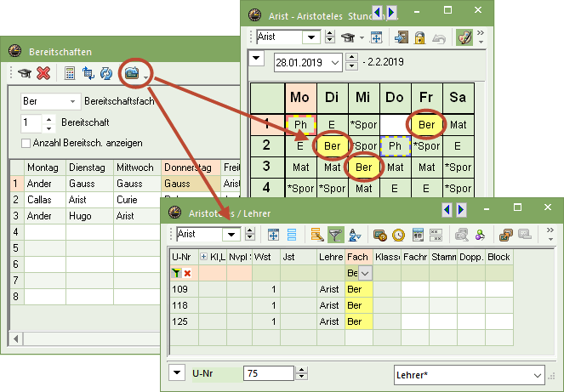Click the 'Fach' column header
This screenshot has width=564, height=392.
358,256
